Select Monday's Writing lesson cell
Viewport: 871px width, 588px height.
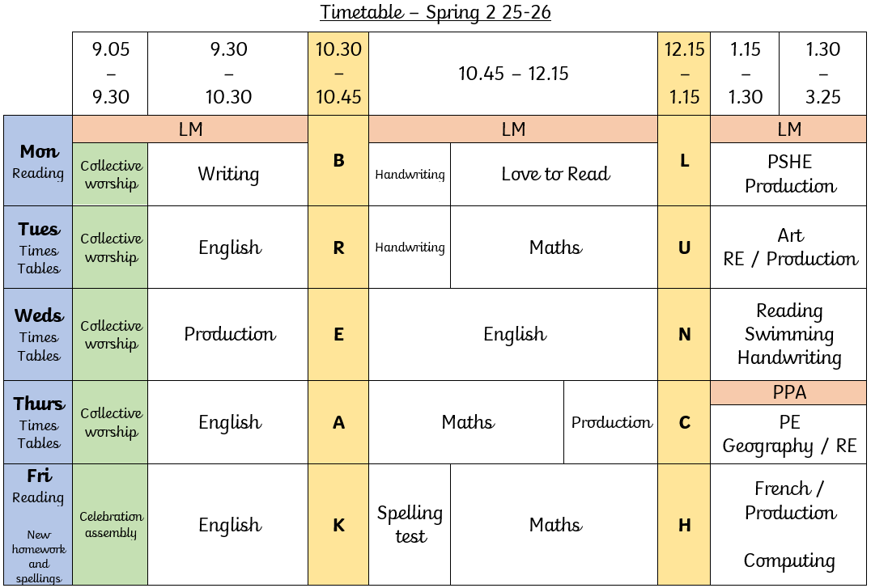[x=228, y=175]
